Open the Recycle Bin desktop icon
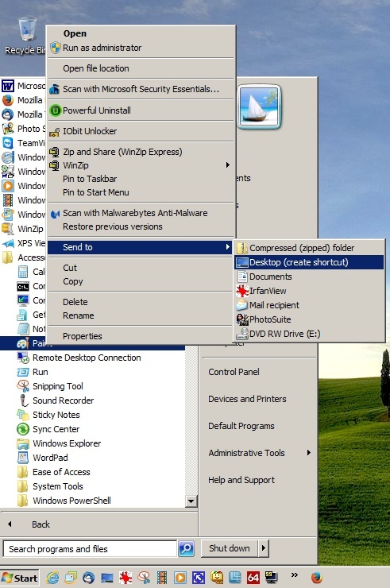390x588 pixels. 26,36
